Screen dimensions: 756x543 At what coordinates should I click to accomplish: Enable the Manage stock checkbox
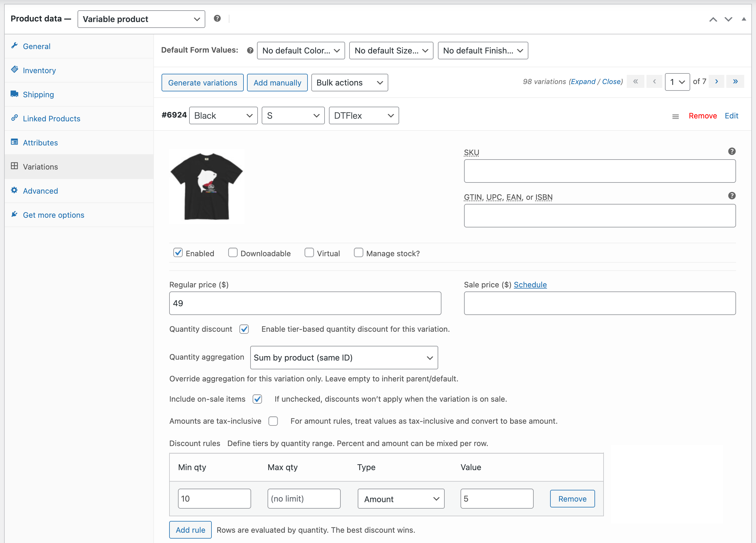358,252
